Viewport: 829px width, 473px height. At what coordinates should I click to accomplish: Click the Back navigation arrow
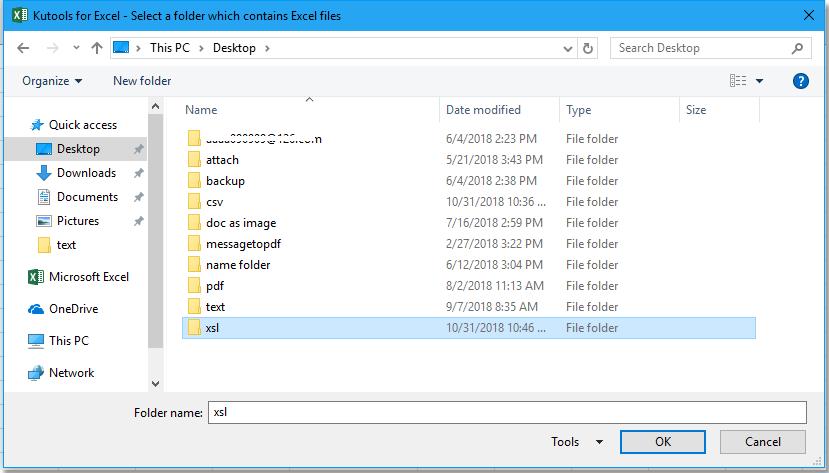click(x=23, y=48)
